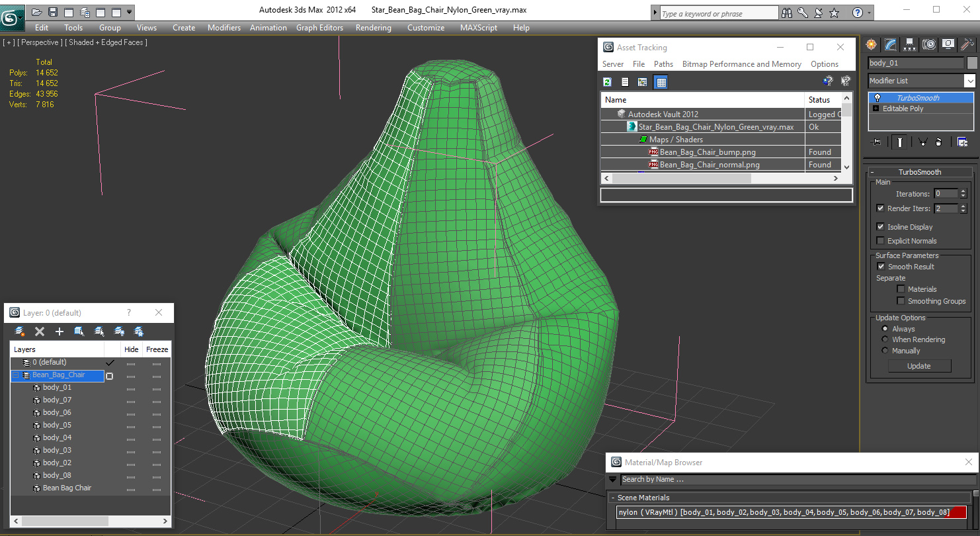The height and width of the screenshot is (536, 980).
Task: Click the Open File folder icon
Action: coord(37,12)
